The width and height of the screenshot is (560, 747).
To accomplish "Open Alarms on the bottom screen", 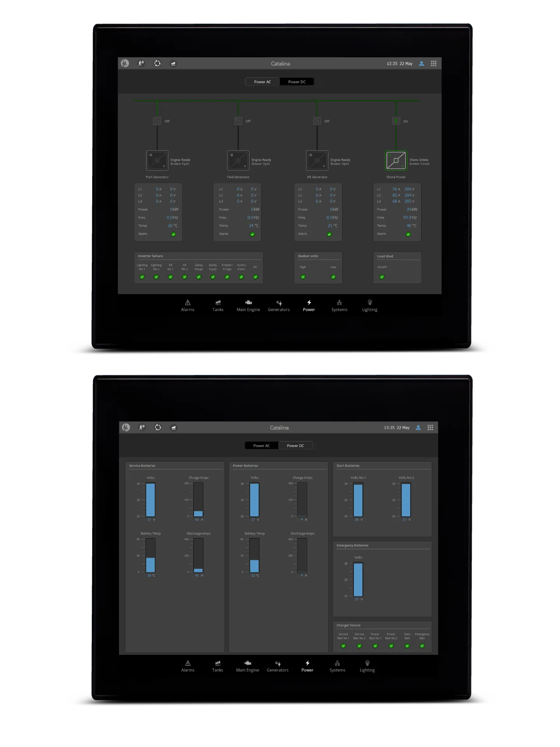I will (x=188, y=666).
